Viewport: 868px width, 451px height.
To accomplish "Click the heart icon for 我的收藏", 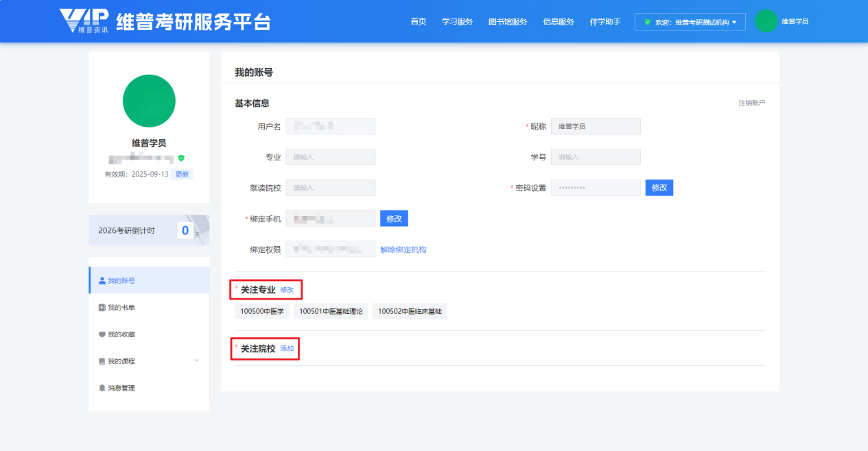I will point(102,334).
